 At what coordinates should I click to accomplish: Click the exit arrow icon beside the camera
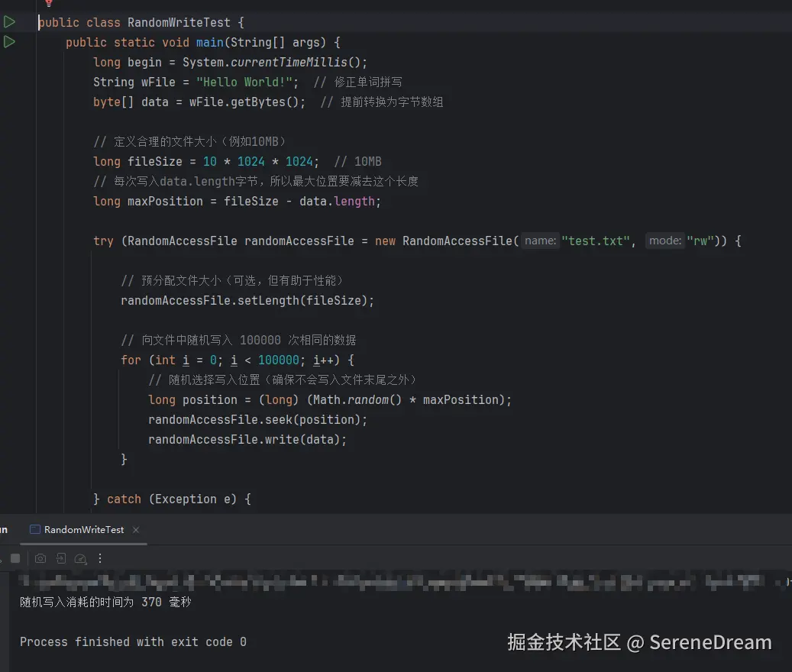pyautogui.click(x=61, y=559)
